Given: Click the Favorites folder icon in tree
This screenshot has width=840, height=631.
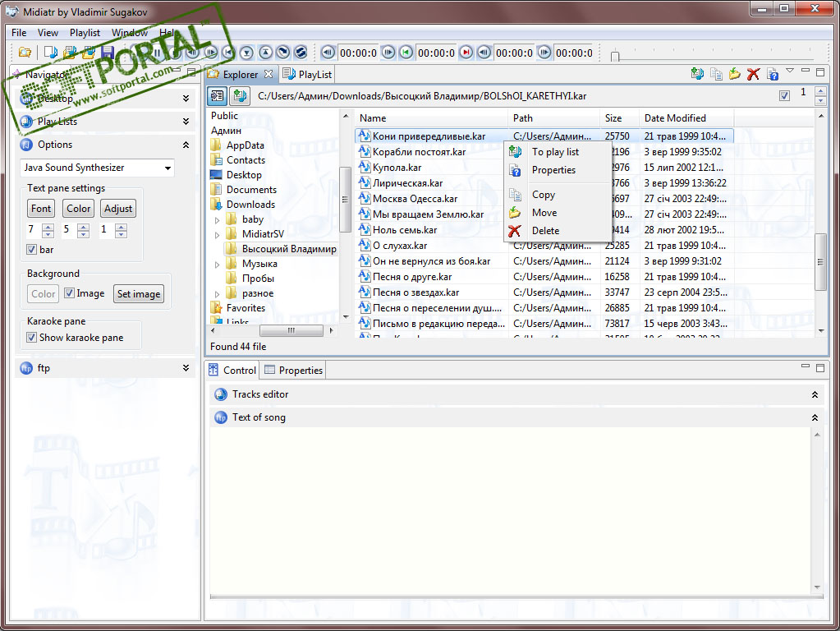Looking at the screenshot, I should 217,308.
